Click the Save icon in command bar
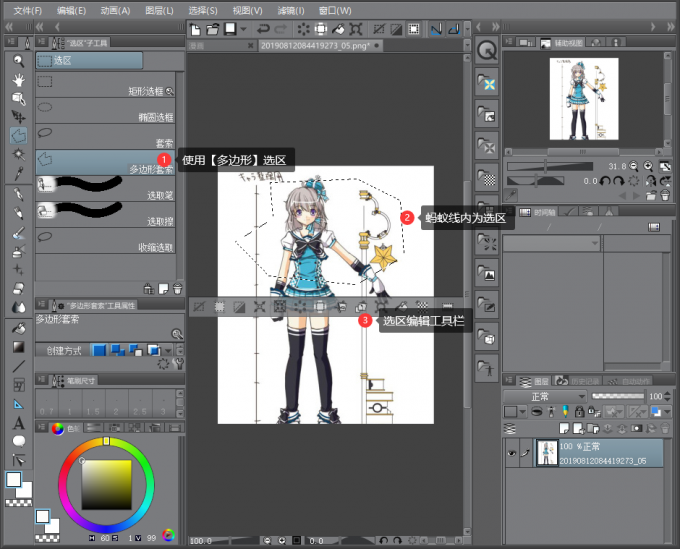 pos(230,29)
